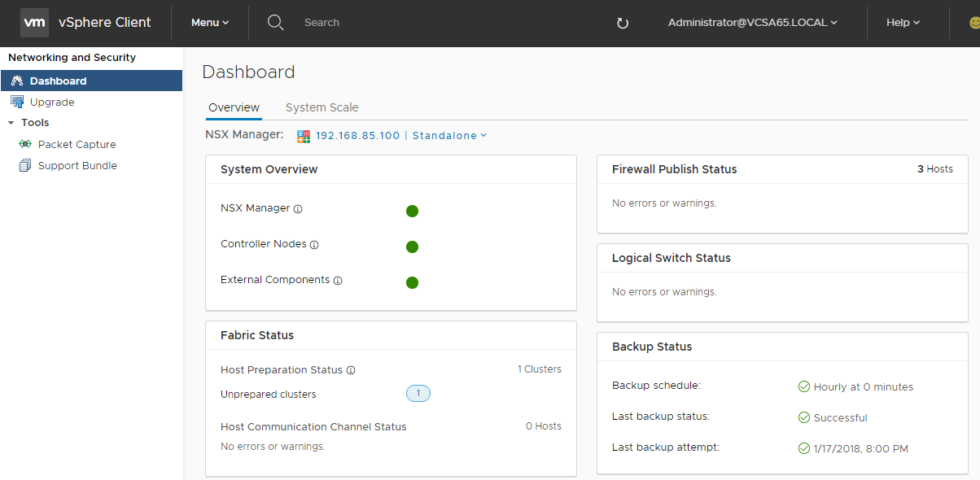Collapse the Tools tree section
980x480 pixels.
11,123
